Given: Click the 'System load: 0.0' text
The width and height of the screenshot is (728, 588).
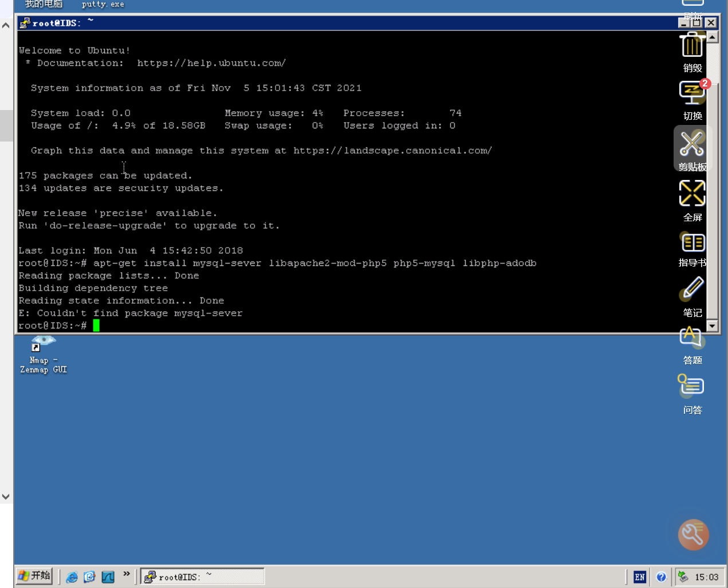Looking at the screenshot, I should pos(81,113).
